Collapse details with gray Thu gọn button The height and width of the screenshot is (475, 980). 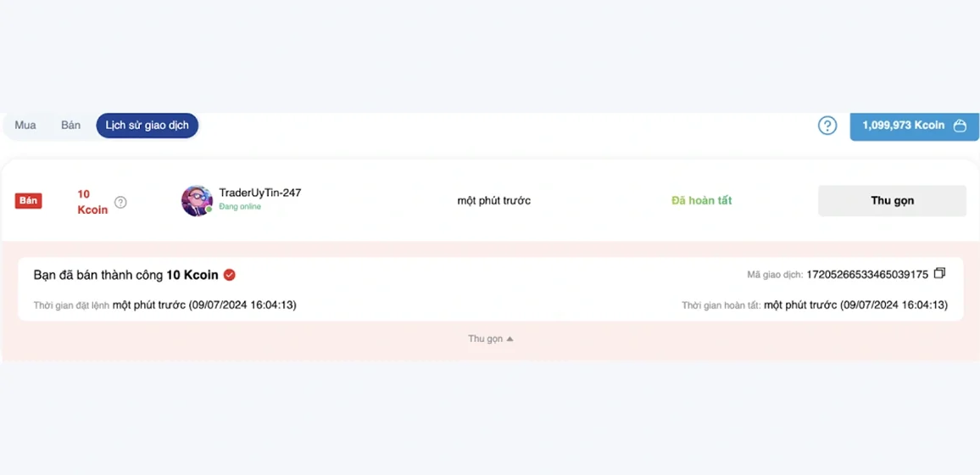click(x=892, y=201)
